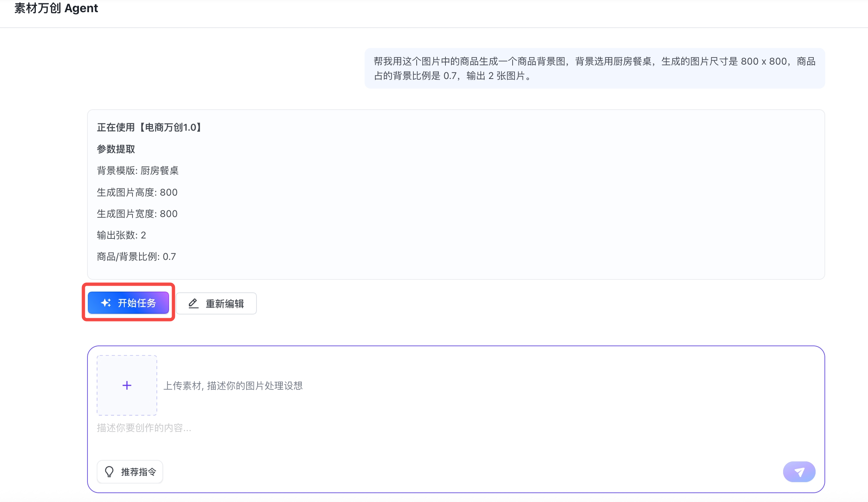Image resolution: width=868 pixels, height=502 pixels.
Task: Click the lightbulb icon for 推荐指令
Action: (109, 472)
